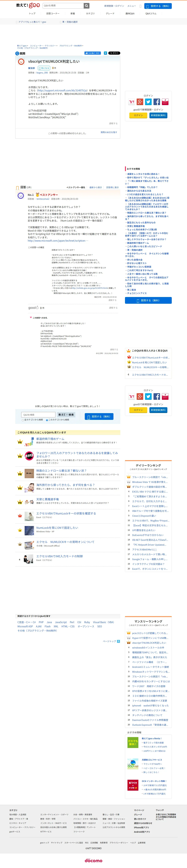
Task: Open エクセルVBAでNumLockキーの状態を確認する link
Action: tap(66, 514)
